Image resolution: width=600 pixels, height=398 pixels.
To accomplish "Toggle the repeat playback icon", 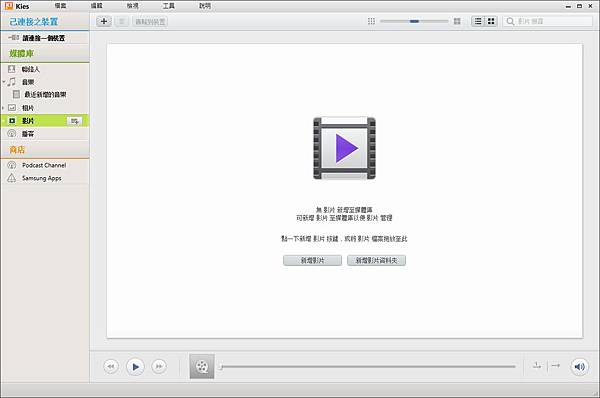I will point(537,365).
